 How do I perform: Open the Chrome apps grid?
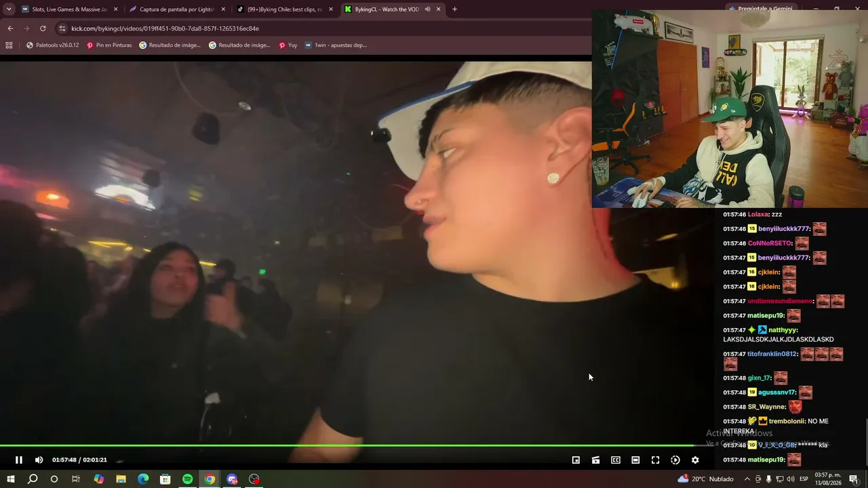[9, 45]
